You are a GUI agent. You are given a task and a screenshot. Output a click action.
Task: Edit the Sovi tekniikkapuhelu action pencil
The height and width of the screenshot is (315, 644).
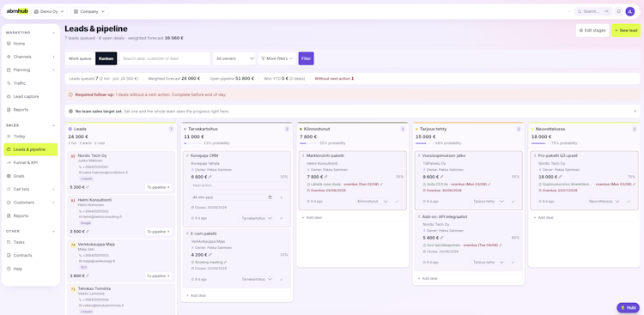[x=501, y=245]
